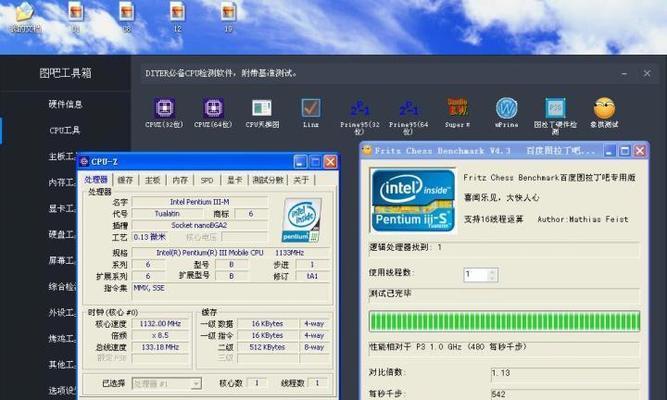Viewport: 667px width, 400px height.
Task: Click the 核心数 value box
Action: [x=257, y=383]
